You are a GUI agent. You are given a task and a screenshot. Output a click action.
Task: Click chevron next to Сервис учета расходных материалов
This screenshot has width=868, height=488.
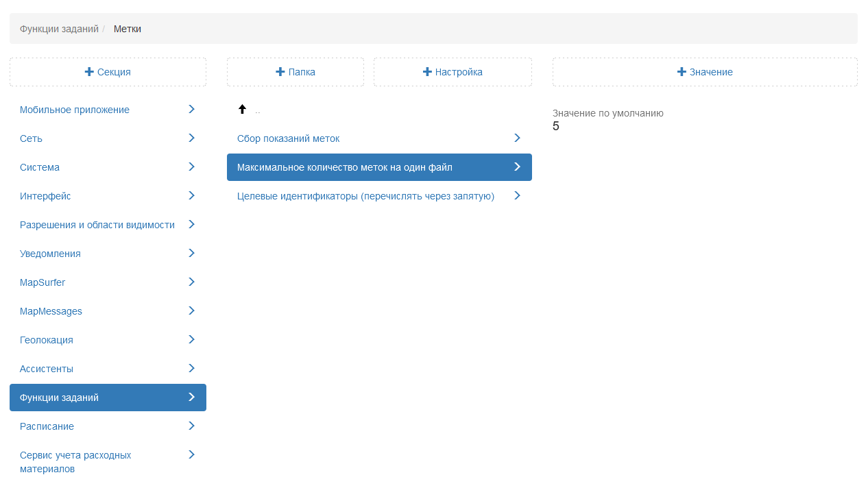click(x=191, y=454)
